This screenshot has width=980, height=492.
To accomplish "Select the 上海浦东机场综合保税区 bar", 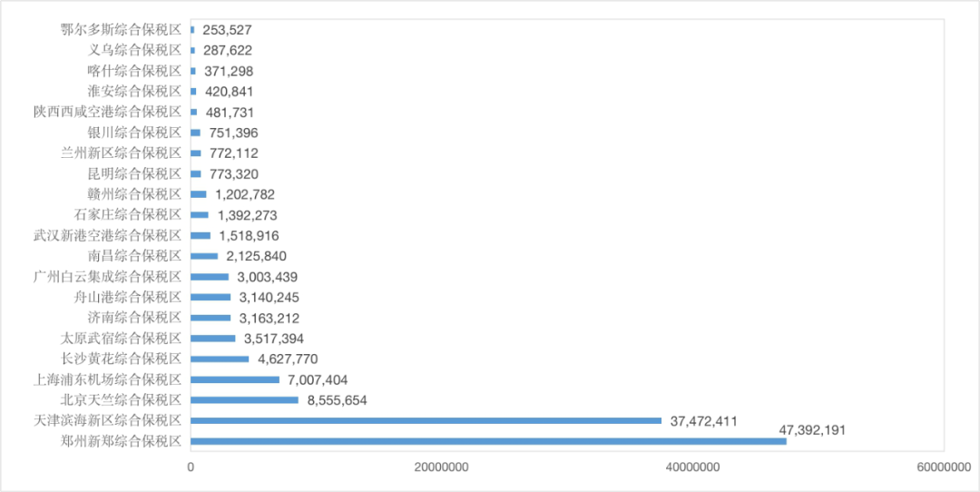I will [x=235, y=379].
